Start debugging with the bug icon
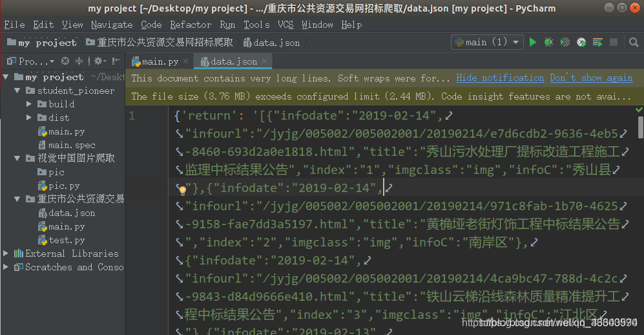 click(548, 42)
